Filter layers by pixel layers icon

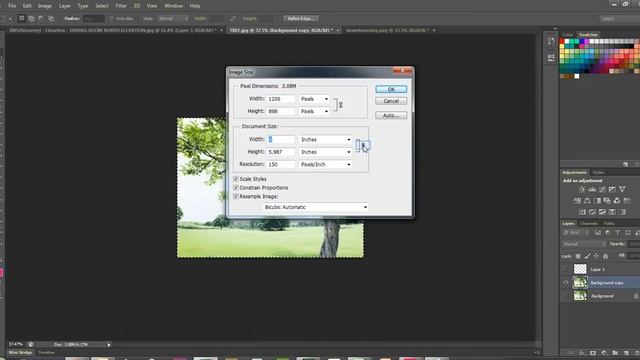[598, 233]
